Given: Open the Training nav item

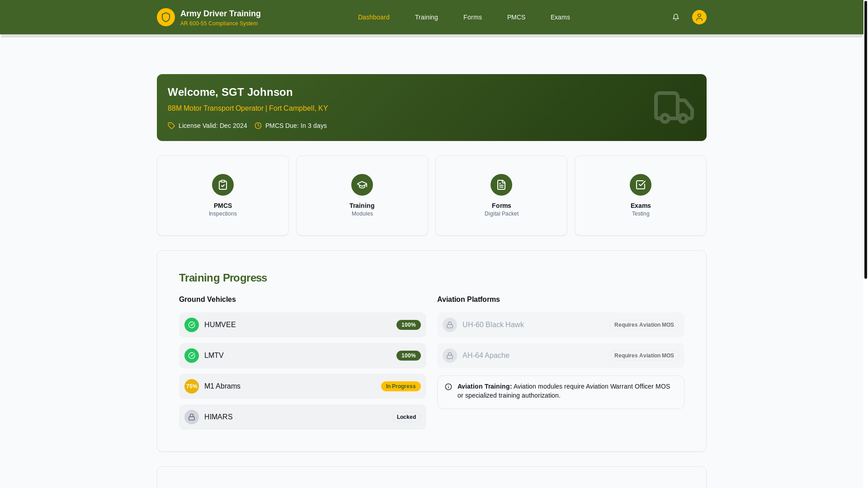Looking at the screenshot, I should click(426, 17).
